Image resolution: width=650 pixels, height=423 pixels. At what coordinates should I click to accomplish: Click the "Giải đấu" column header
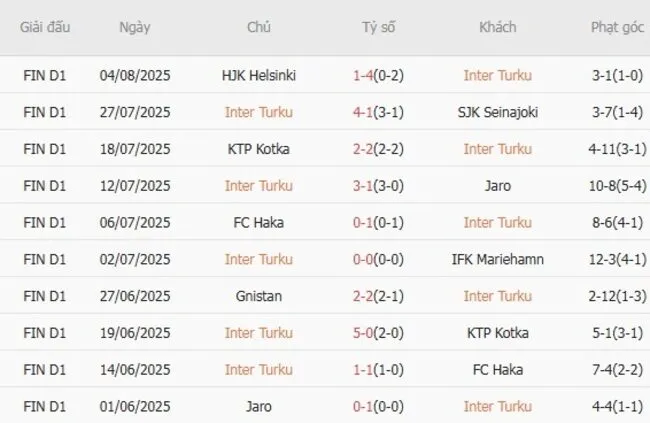(45, 27)
